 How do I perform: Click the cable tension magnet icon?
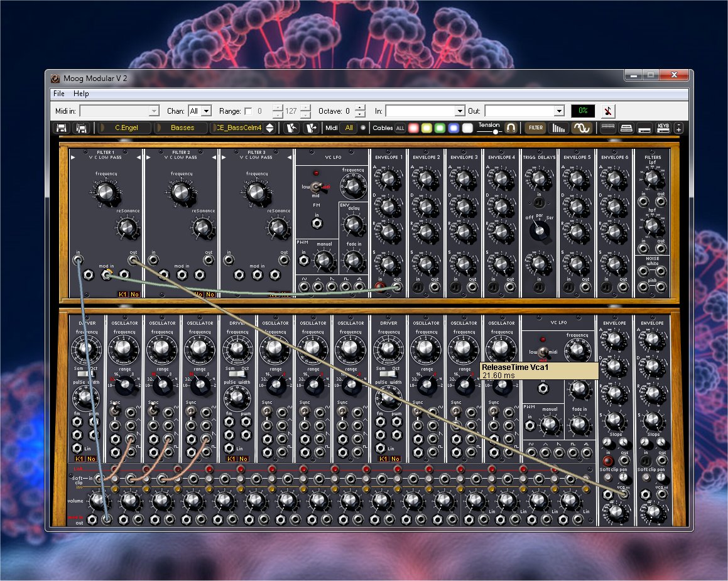511,128
